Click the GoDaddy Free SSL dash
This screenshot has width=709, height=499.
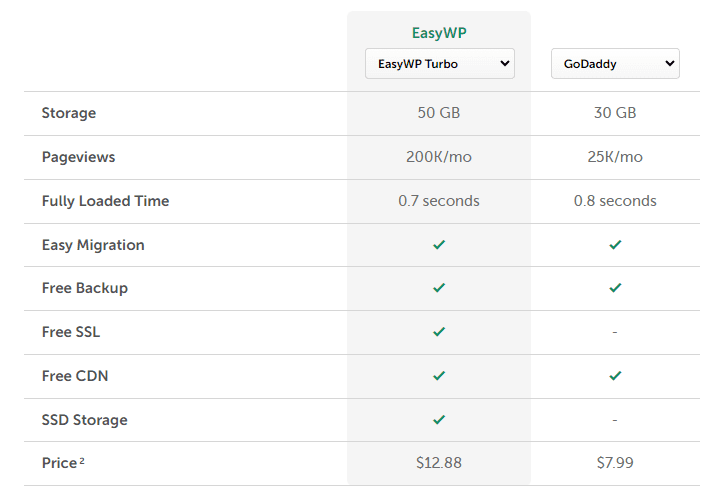(615, 332)
